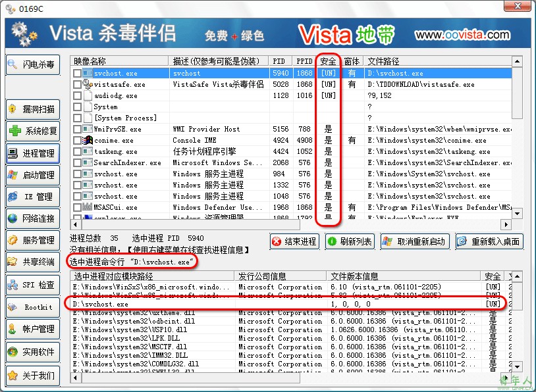Image resolution: width=536 pixels, height=392 pixels.
Task: Select the COMDLG32.dll module row
Action: tap(291, 364)
